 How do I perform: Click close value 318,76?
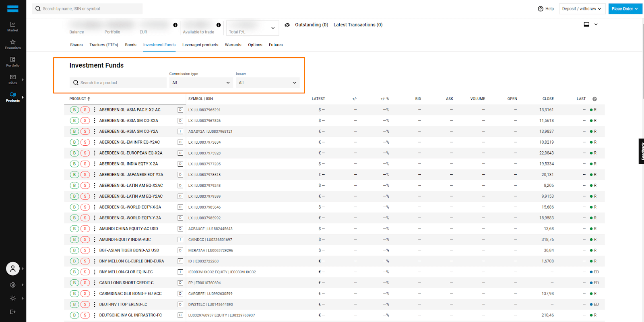[x=547, y=239]
